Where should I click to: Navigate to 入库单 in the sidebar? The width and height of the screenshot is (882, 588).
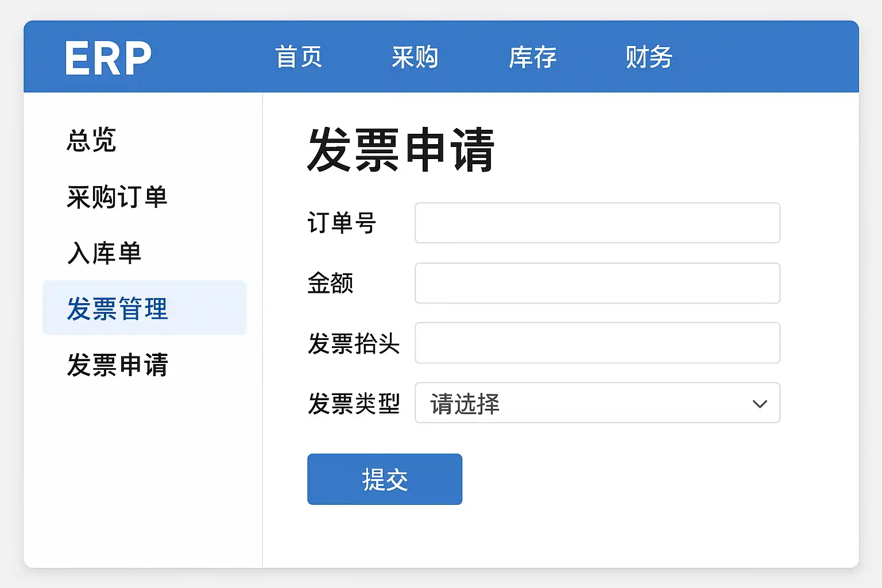pos(105,253)
